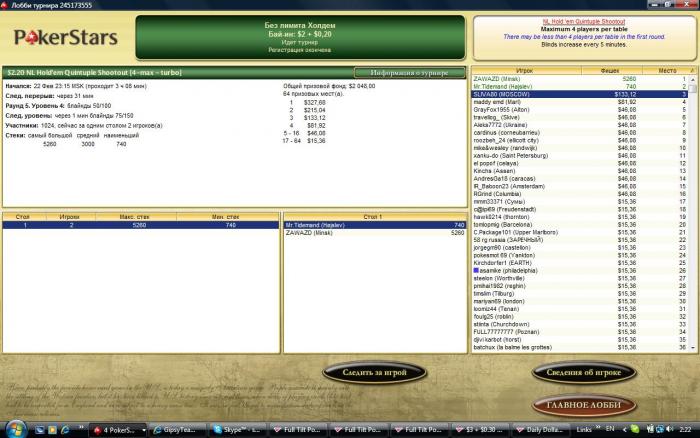The height and width of the screenshot is (438, 700).
Task: Click the player list scrollbar thumb
Action: (693, 88)
